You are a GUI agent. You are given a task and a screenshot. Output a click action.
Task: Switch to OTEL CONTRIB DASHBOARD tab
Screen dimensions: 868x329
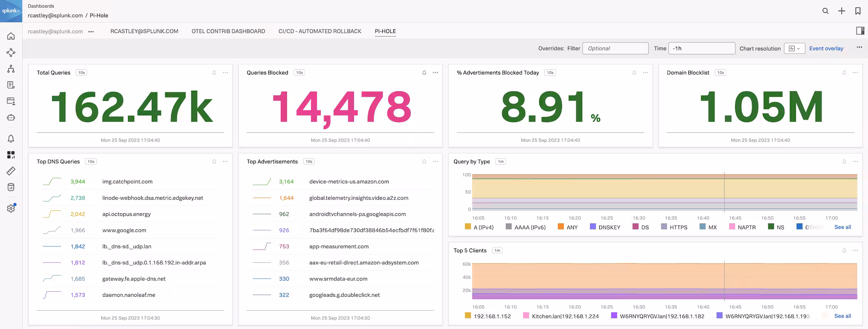228,31
